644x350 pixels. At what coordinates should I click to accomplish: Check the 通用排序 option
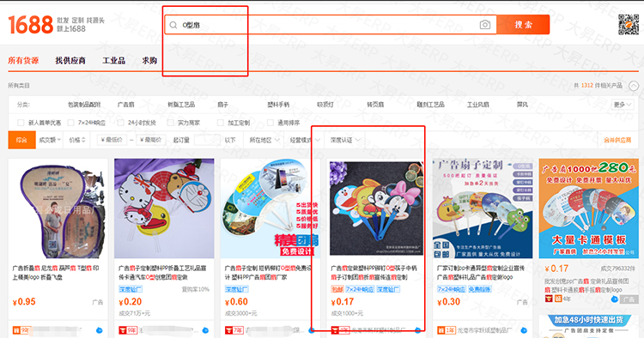270,123
